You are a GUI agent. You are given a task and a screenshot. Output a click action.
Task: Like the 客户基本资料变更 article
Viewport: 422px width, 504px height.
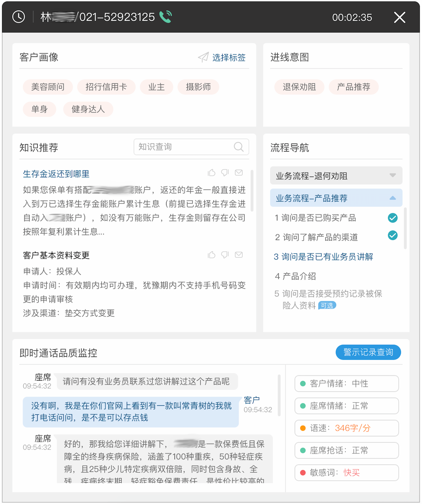(x=211, y=255)
